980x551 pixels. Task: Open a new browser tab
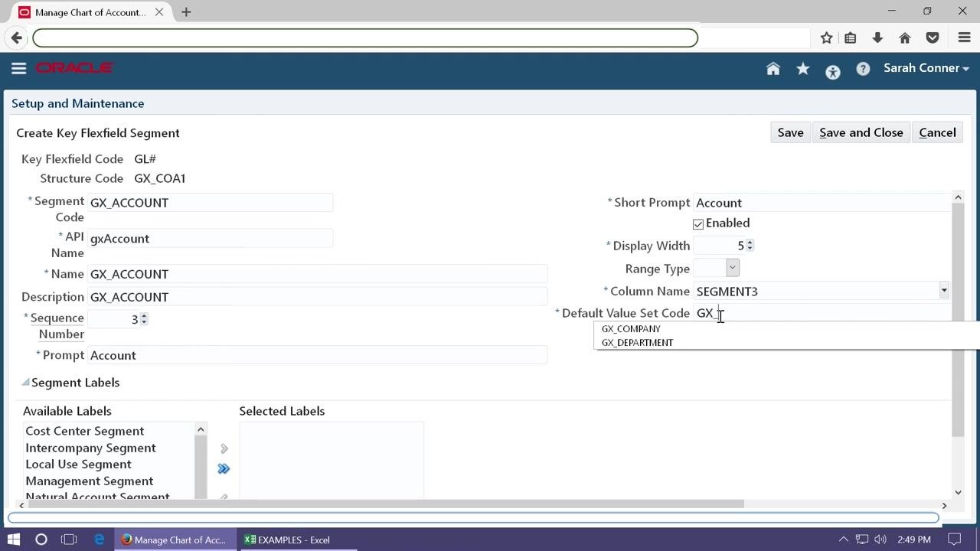(x=186, y=12)
